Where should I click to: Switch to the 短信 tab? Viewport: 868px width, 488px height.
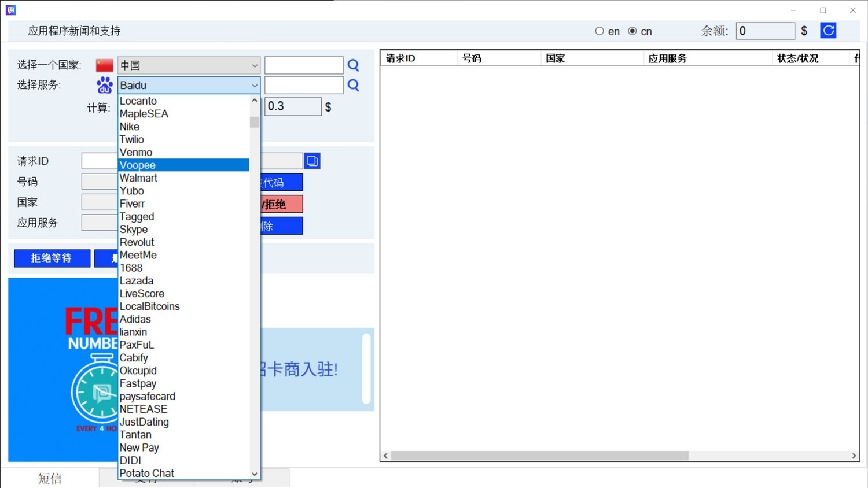tap(50, 478)
